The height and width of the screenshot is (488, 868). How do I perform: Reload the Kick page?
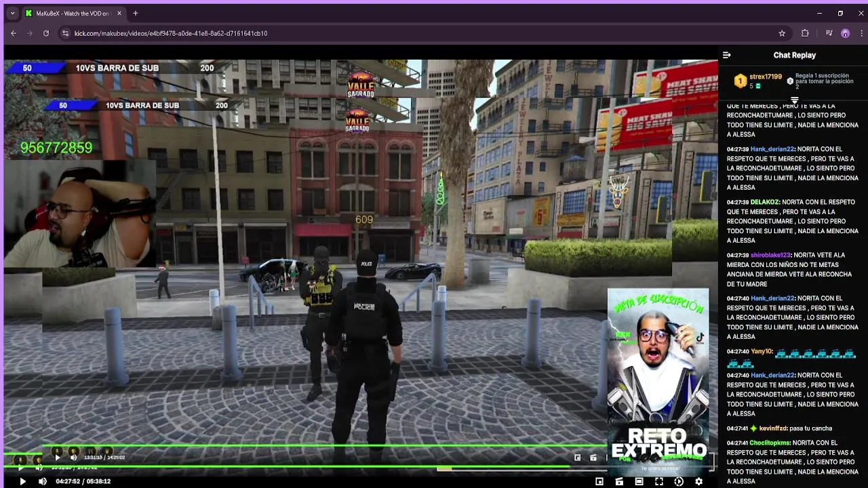(x=46, y=33)
